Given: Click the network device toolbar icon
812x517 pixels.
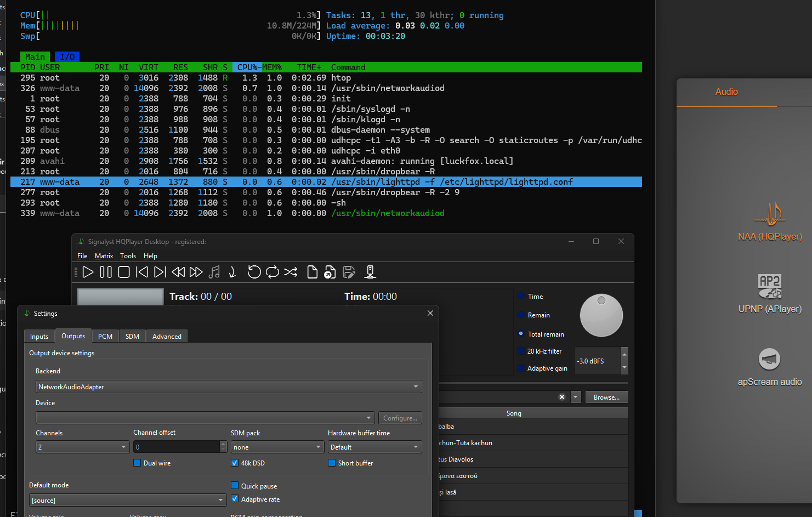Looking at the screenshot, I should pos(370,272).
